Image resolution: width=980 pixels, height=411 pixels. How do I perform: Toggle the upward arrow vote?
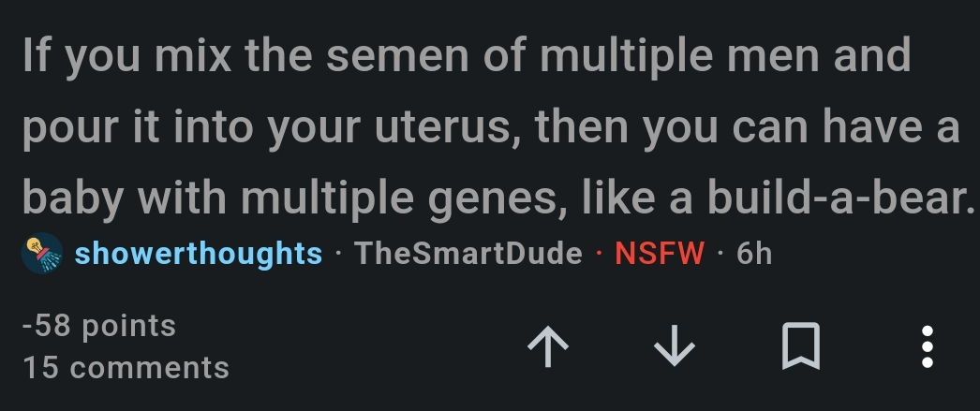[x=548, y=346]
